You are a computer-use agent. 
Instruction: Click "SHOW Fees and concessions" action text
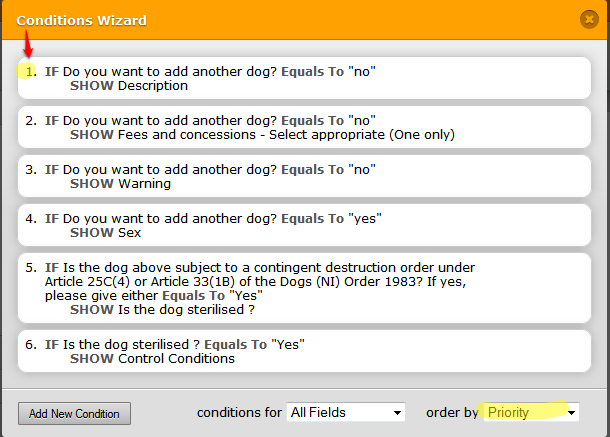[262, 134]
